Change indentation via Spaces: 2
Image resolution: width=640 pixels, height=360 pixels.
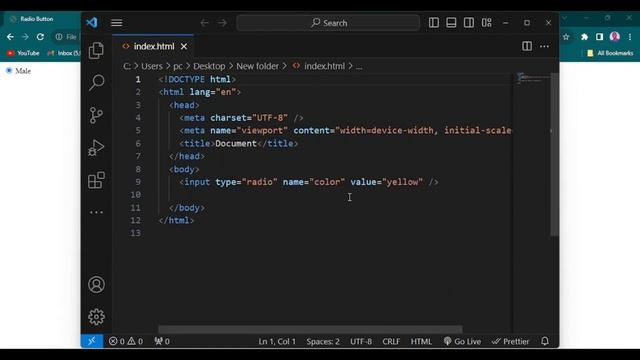tap(323, 341)
